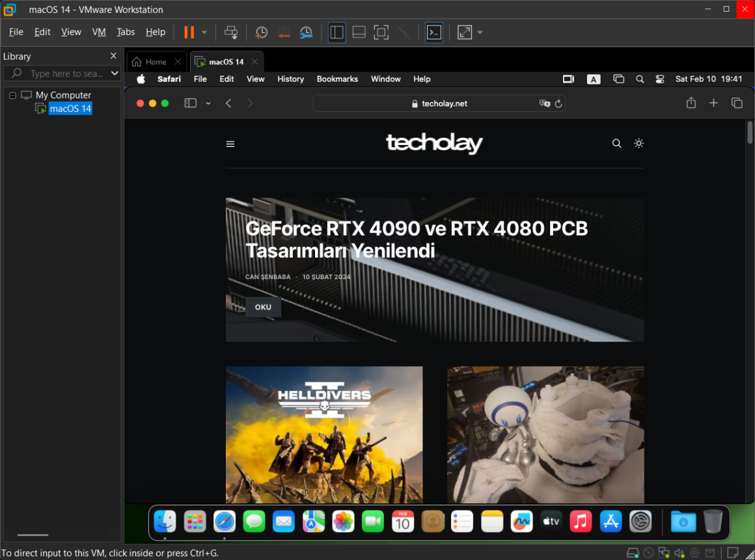Open the VMware Tabs menu

[126, 32]
